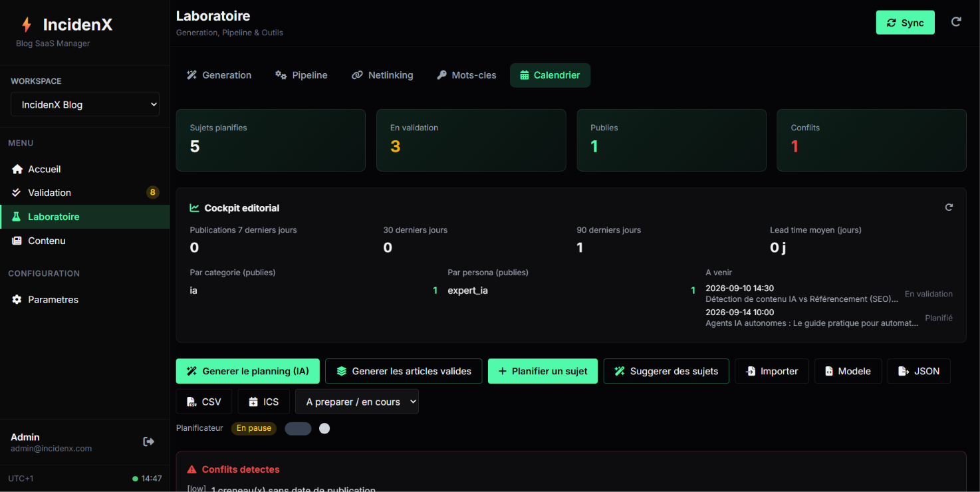Click the Conflits stat card
The height and width of the screenshot is (492, 980).
[x=872, y=140]
